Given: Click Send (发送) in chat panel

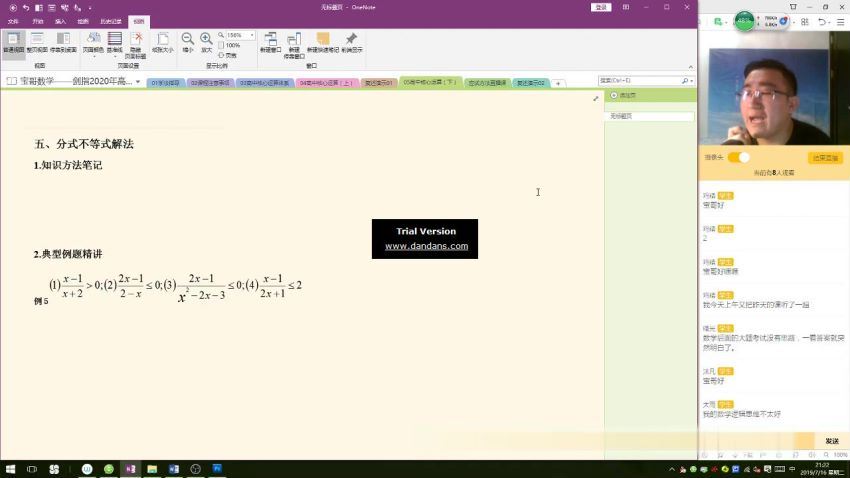Looking at the screenshot, I should point(832,441).
